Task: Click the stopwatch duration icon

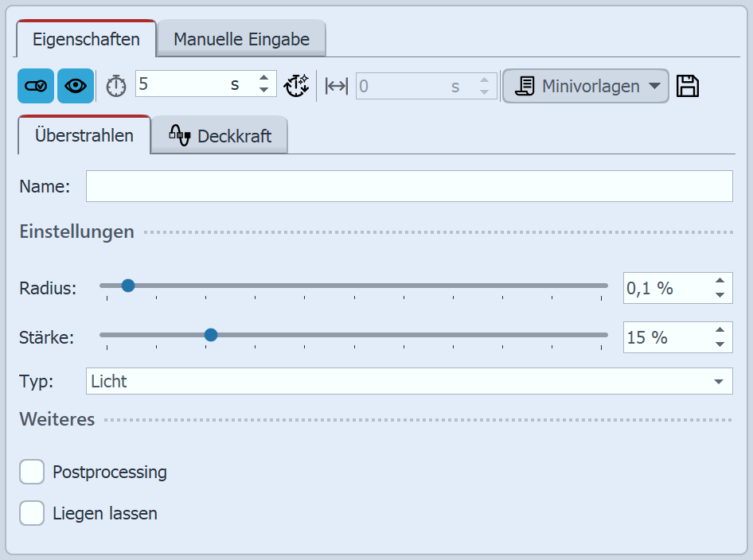Action: (115, 85)
